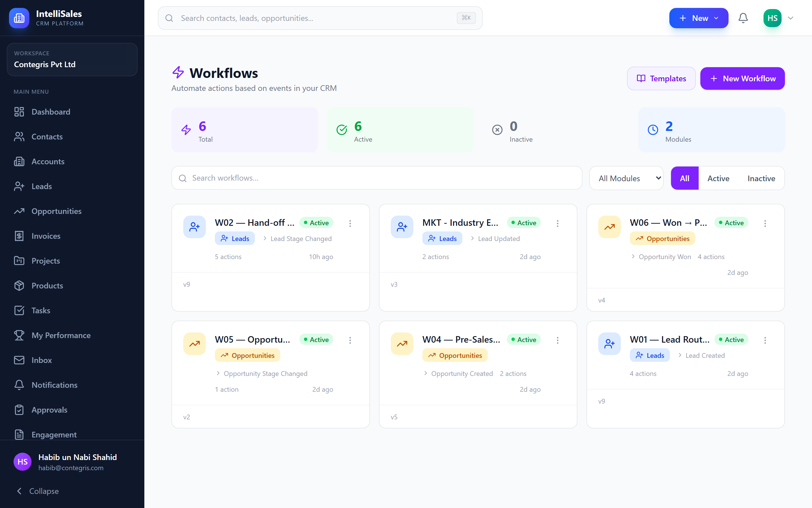Open the MKT - Industry workflow title
This screenshot has height=508, width=812.
(460, 223)
